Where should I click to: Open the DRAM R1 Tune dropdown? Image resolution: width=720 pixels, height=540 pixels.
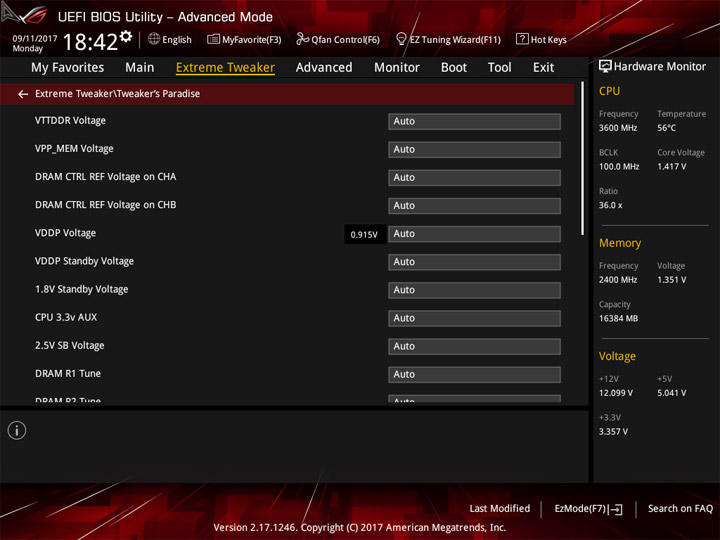tap(474, 374)
